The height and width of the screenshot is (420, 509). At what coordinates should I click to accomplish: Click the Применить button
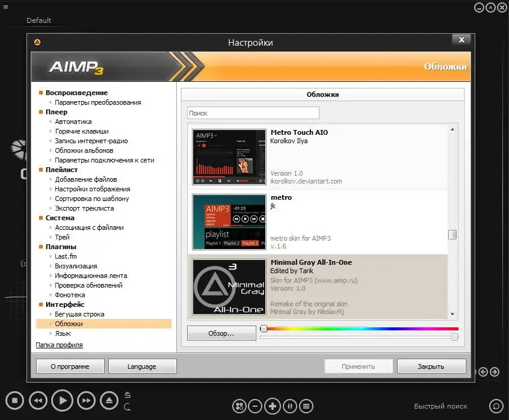359,366
